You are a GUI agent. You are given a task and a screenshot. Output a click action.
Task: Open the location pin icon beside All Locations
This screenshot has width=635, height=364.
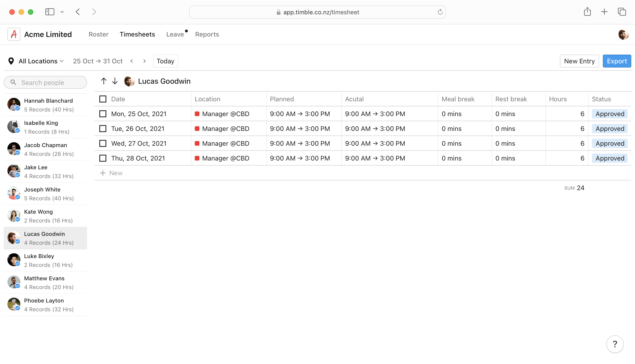click(11, 61)
